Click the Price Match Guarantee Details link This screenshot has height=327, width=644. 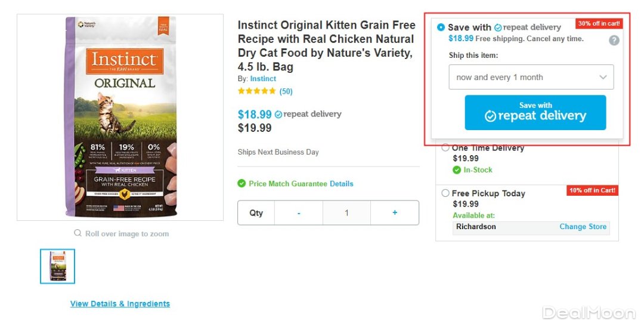pyautogui.click(x=342, y=184)
